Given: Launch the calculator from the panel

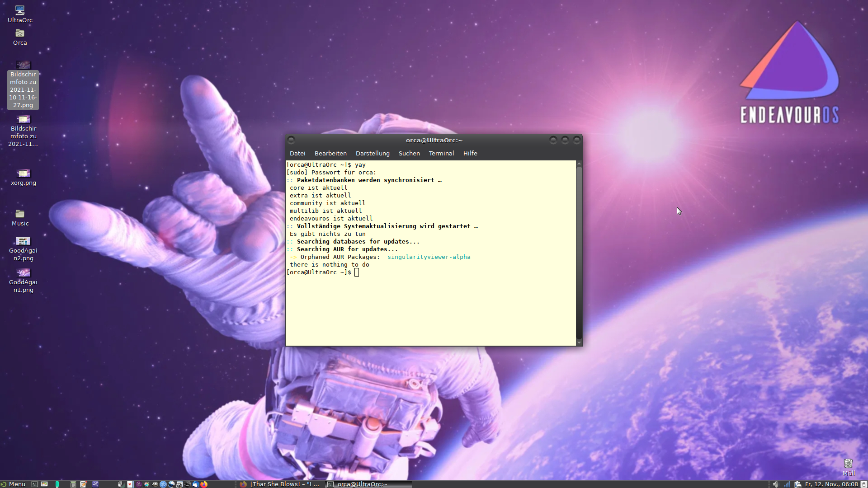Looking at the screenshot, I should pyautogui.click(x=73, y=484).
